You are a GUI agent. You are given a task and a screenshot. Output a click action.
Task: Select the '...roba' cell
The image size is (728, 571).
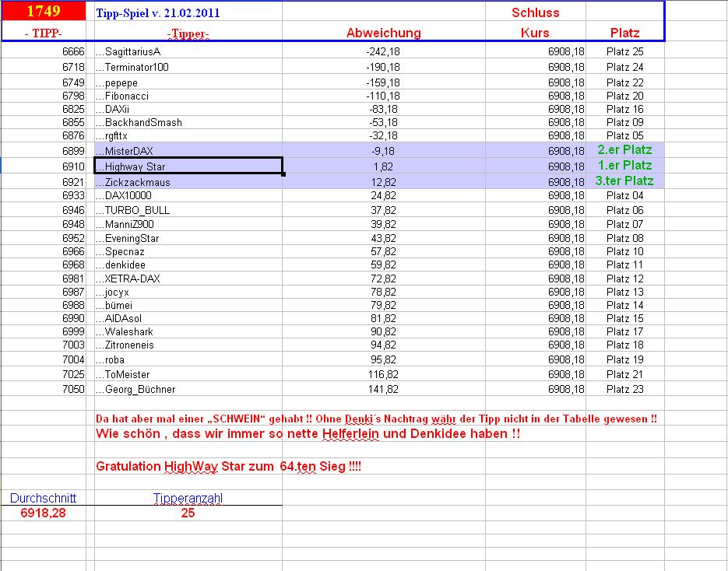pyautogui.click(x=188, y=359)
